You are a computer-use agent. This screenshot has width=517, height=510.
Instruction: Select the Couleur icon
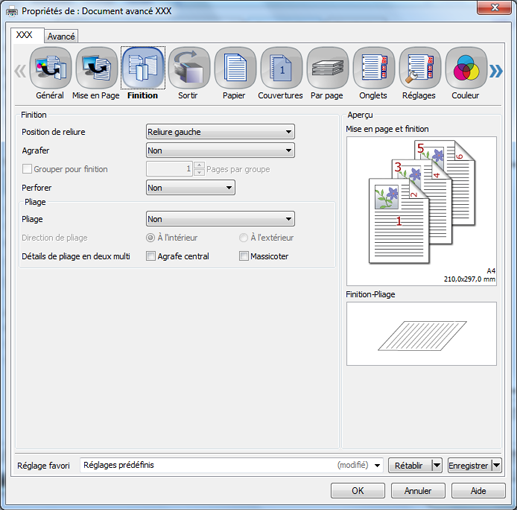pyautogui.click(x=466, y=68)
